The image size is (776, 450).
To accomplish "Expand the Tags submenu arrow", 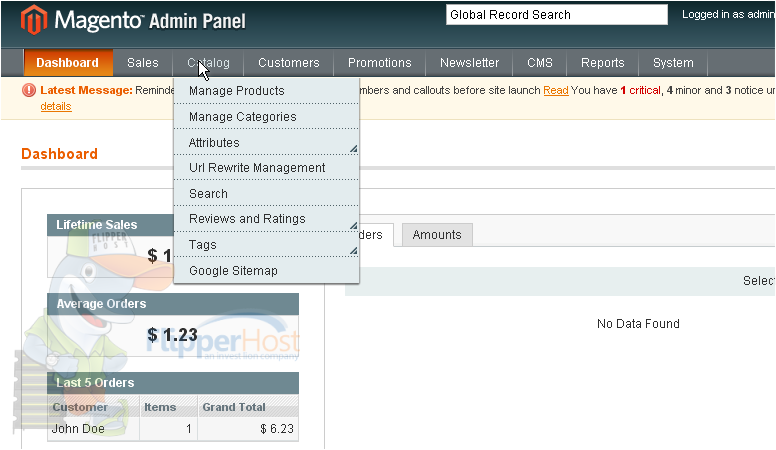I will pyautogui.click(x=353, y=250).
